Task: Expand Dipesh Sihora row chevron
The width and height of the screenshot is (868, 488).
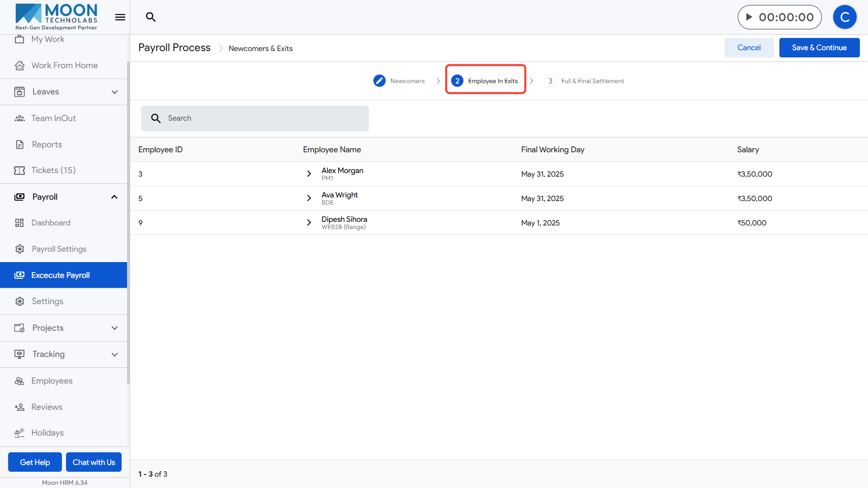Action: pyautogui.click(x=309, y=223)
